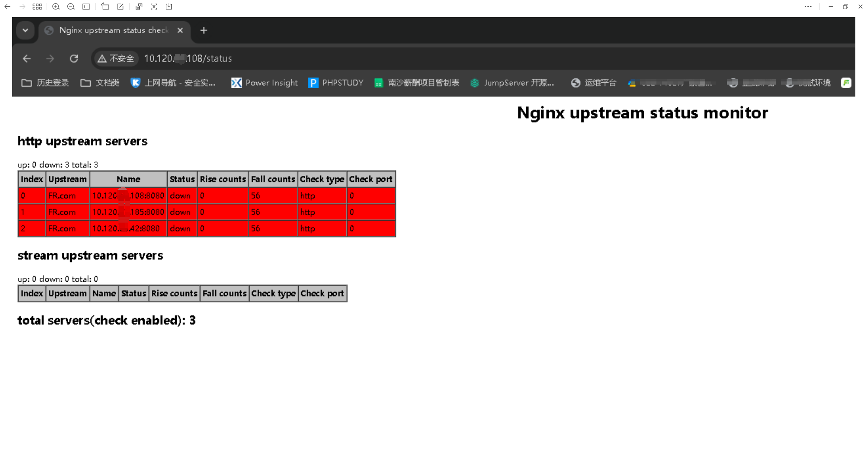This screenshot has width=868, height=466.
Task: Click the zoom out magnifier icon
Action: [71, 7]
